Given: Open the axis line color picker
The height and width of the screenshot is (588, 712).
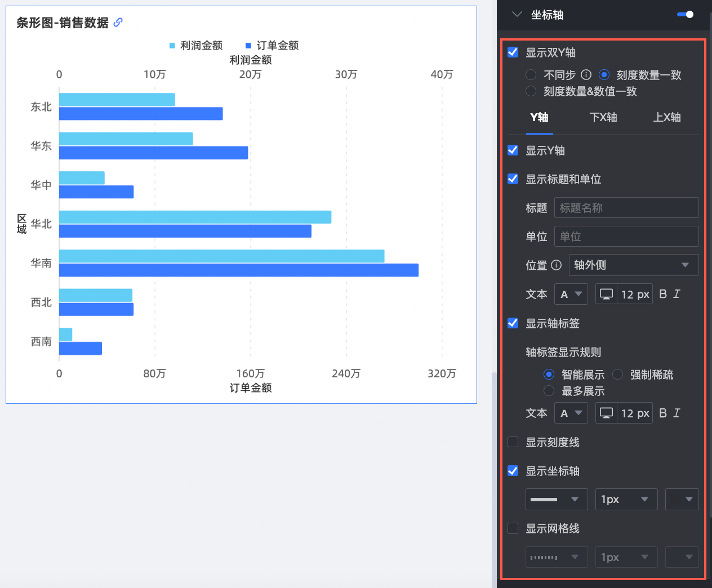Looking at the screenshot, I should pyautogui.click(x=682, y=500).
